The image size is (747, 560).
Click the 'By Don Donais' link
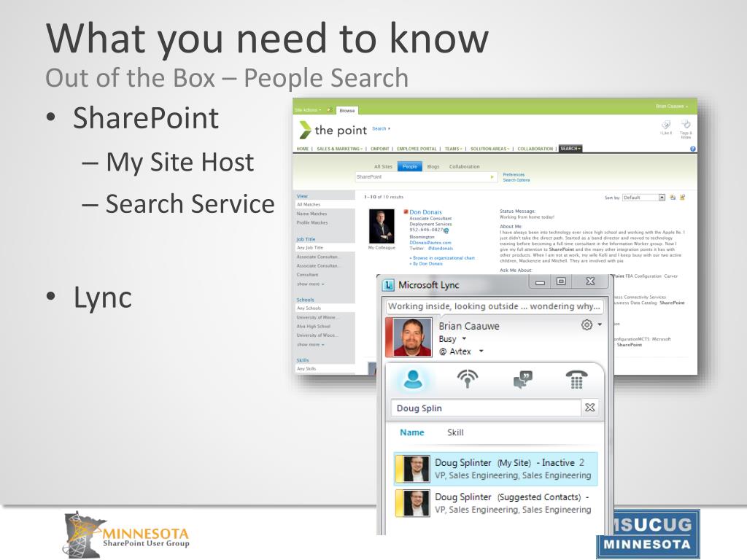pyautogui.click(x=427, y=263)
